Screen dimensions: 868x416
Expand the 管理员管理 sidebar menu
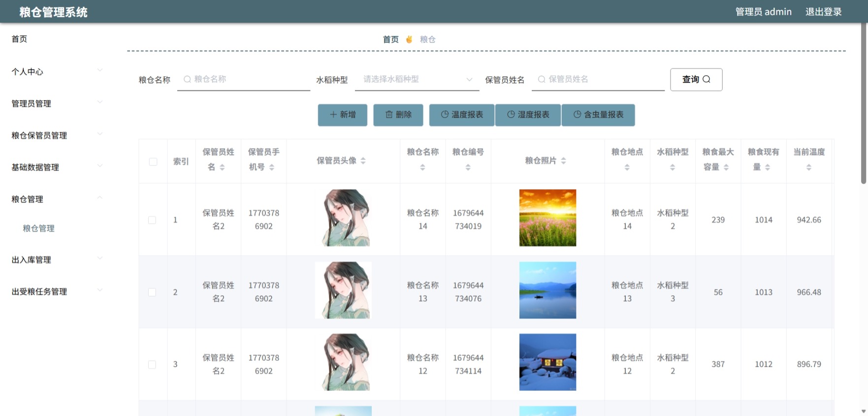[57, 104]
